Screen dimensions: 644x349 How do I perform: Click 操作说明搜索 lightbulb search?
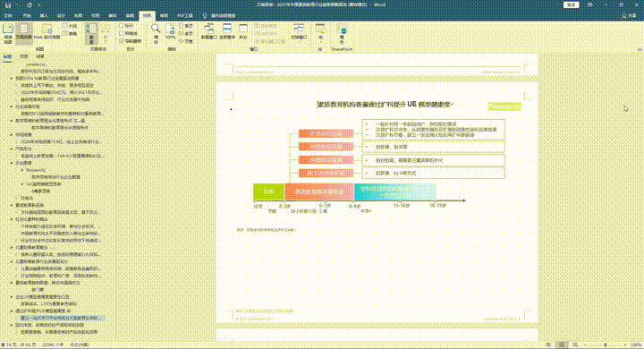click(219, 15)
